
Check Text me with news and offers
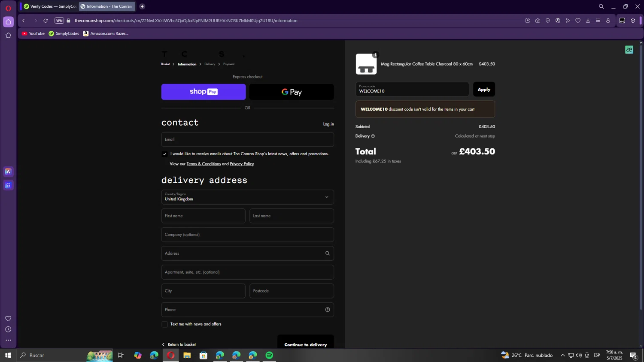(x=164, y=324)
